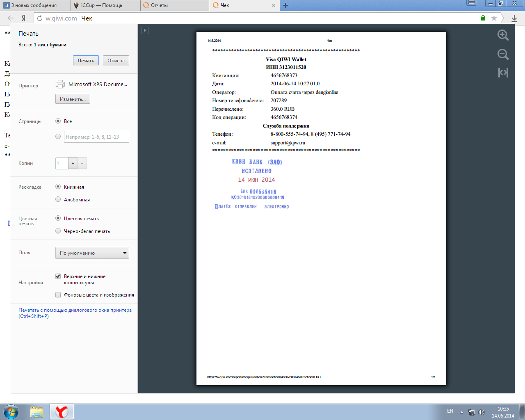Select Цветная печать option
Screen dimensions: 525x420
(x=58, y=218)
